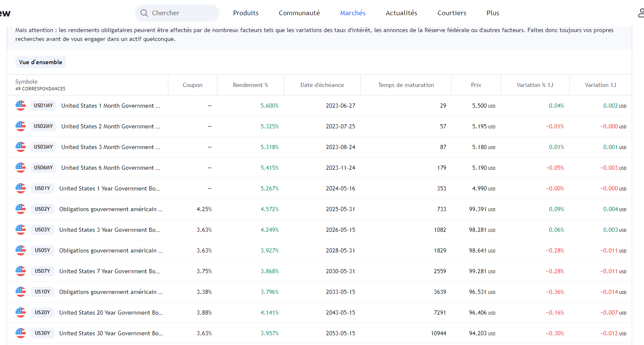Click the US flag icon beside US02Y
This screenshot has height=345, width=644.
[21, 209]
